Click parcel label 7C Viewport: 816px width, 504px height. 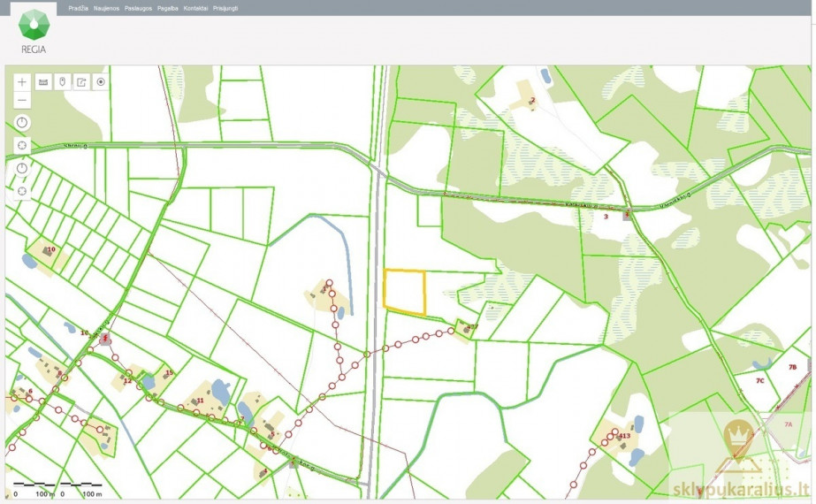(x=759, y=380)
